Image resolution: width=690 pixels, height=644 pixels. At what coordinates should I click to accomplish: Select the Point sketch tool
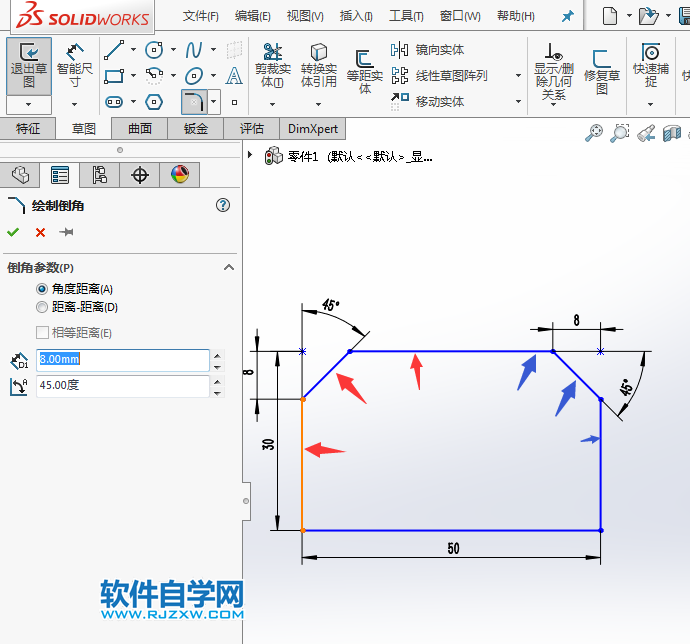(x=235, y=102)
